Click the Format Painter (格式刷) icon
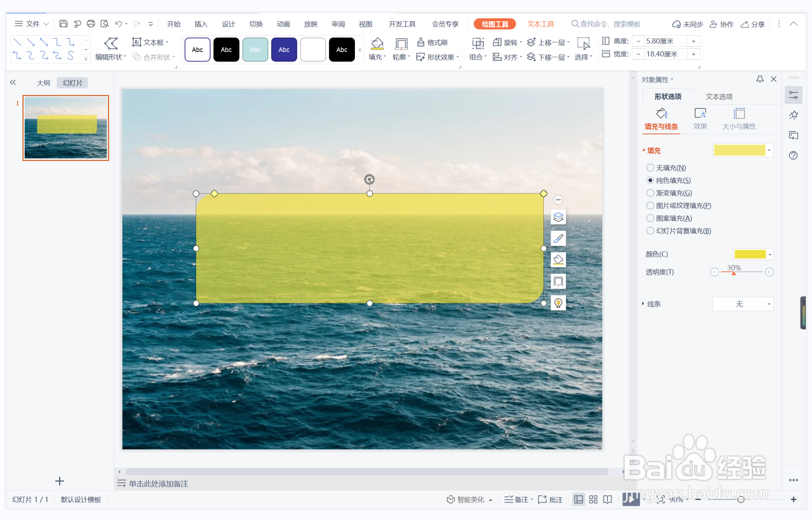Image resolution: width=812 pixels, height=521 pixels. [421, 42]
